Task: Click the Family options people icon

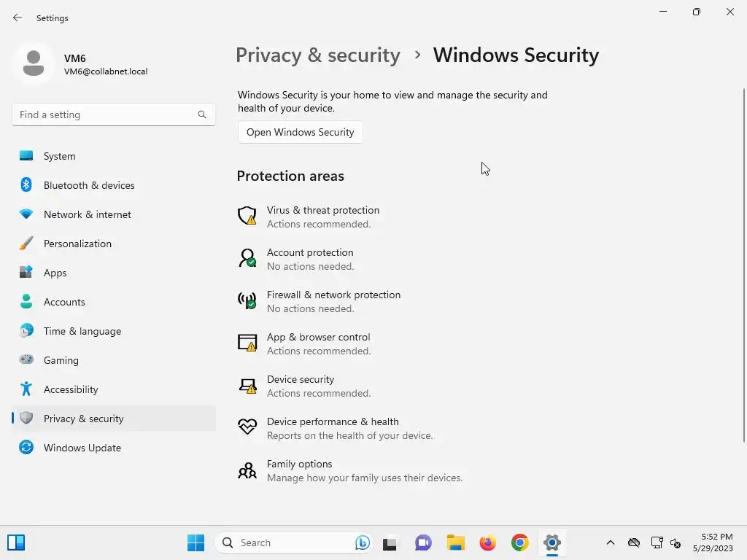Action: [x=247, y=470]
